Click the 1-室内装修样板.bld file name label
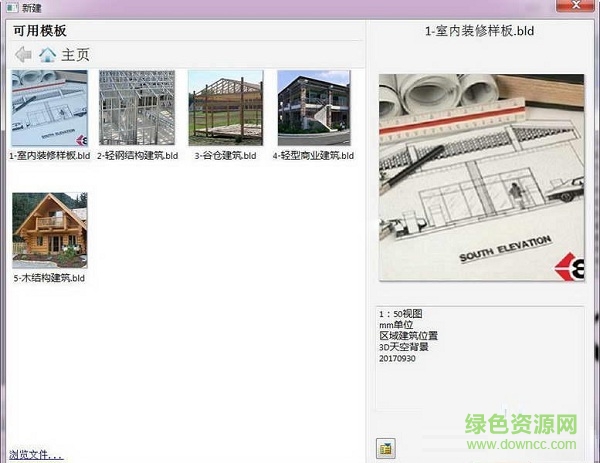 49,156
